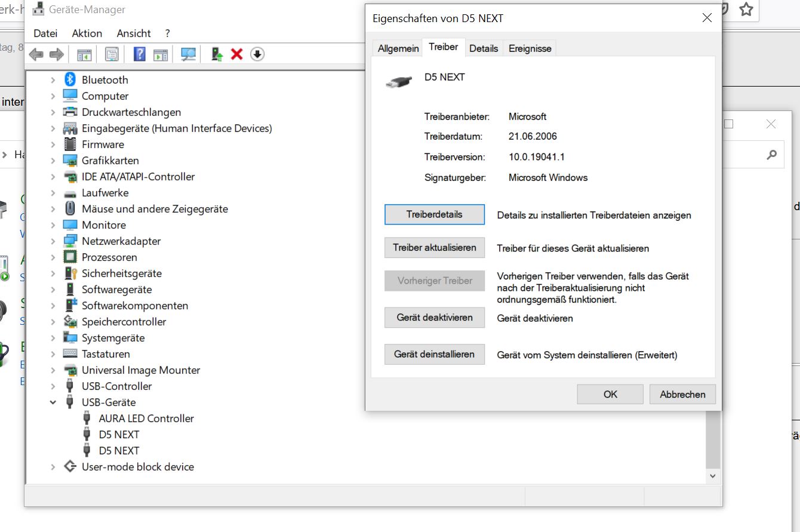Expand the Monitore category
The width and height of the screenshot is (800, 532).
click(53, 225)
